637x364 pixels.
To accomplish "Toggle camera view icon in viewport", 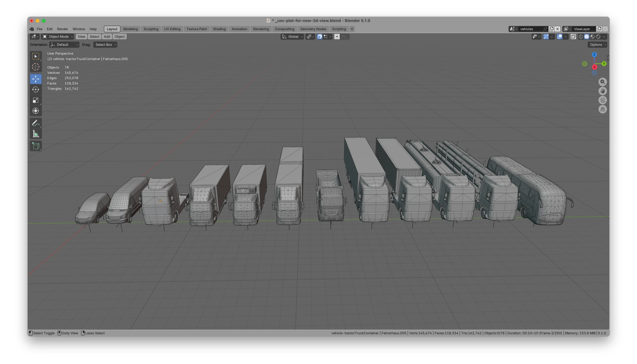I will [x=602, y=100].
